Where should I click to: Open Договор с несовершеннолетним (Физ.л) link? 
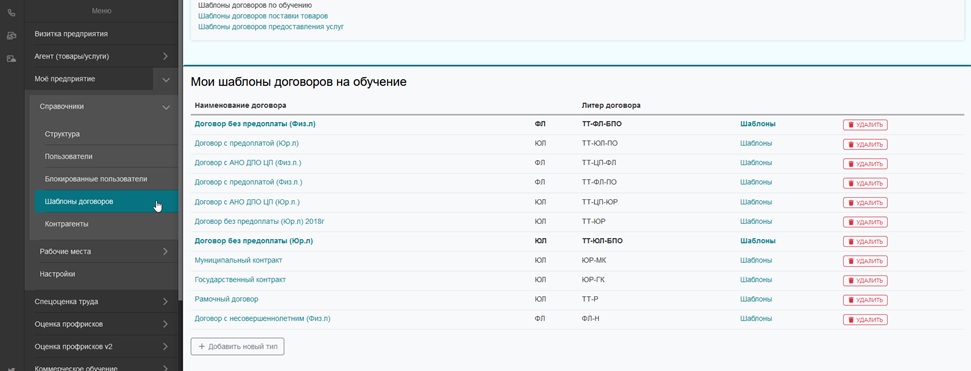[263, 318]
